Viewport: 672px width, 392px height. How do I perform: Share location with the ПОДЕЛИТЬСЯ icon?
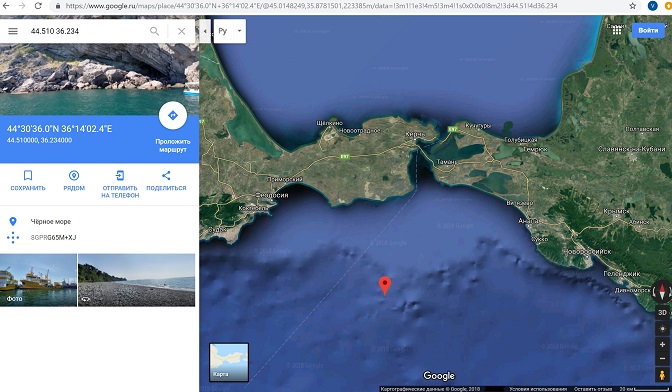click(166, 175)
